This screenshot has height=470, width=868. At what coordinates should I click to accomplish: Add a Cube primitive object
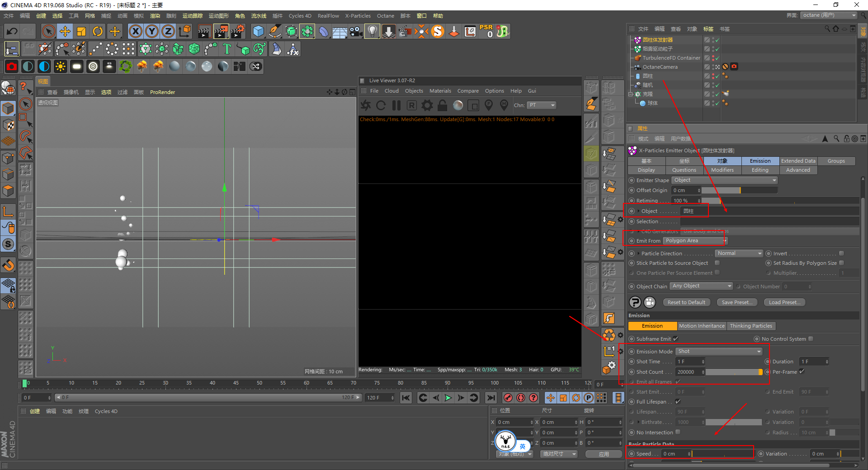coord(258,31)
